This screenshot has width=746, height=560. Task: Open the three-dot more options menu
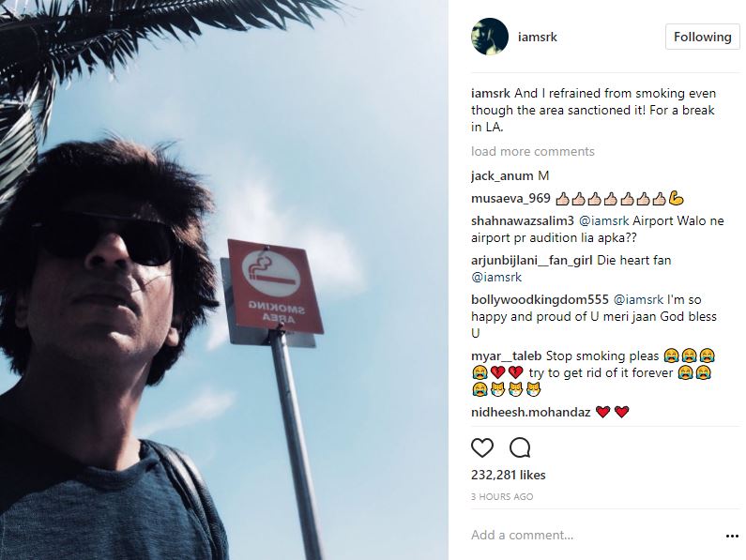pyautogui.click(x=732, y=536)
